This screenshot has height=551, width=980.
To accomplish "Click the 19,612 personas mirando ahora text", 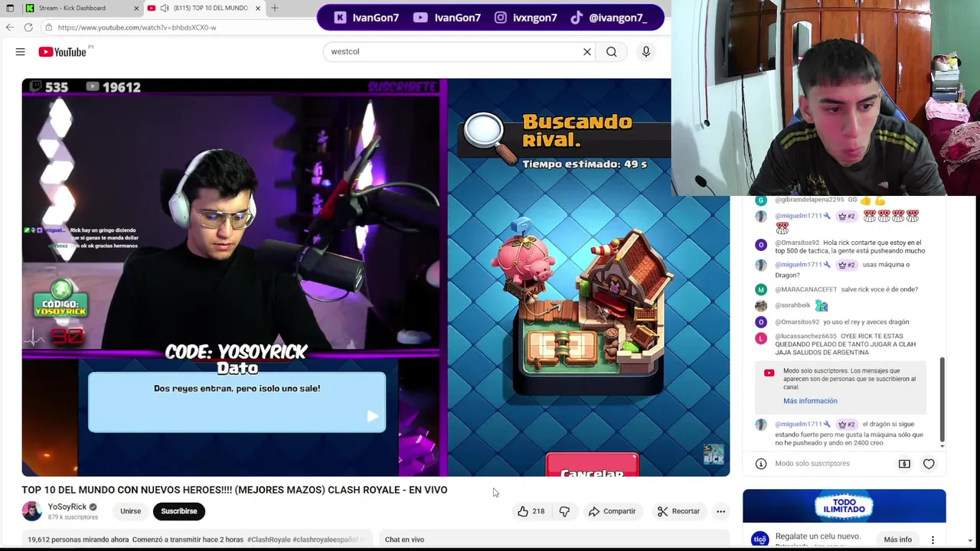I will (78, 540).
